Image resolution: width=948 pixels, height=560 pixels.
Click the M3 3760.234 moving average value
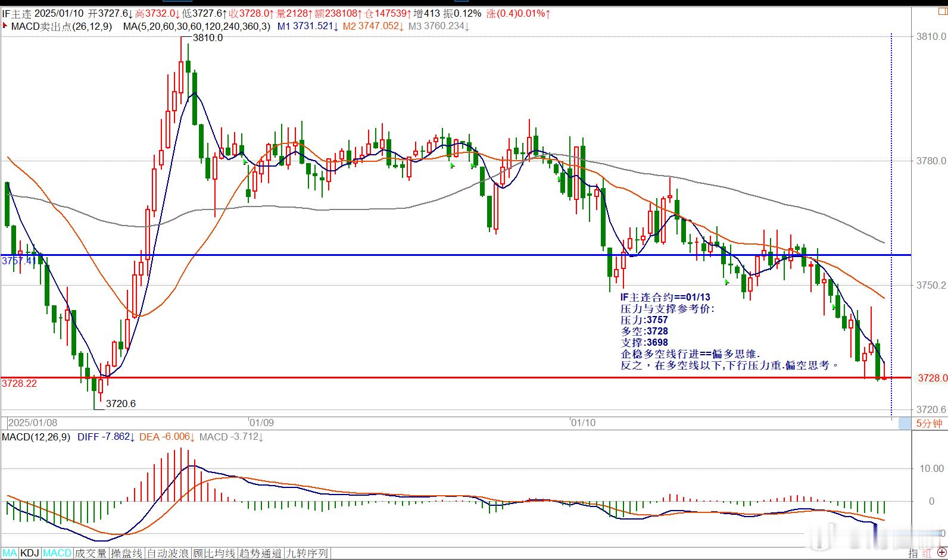[439, 26]
